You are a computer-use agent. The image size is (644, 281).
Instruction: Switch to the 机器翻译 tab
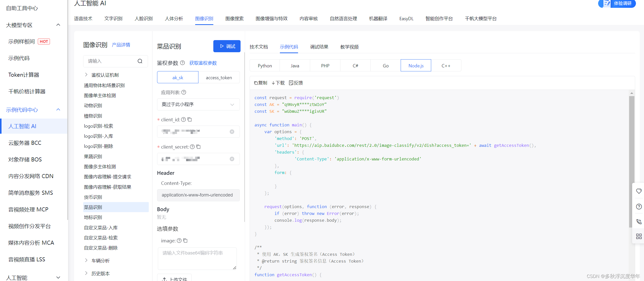tap(378, 19)
